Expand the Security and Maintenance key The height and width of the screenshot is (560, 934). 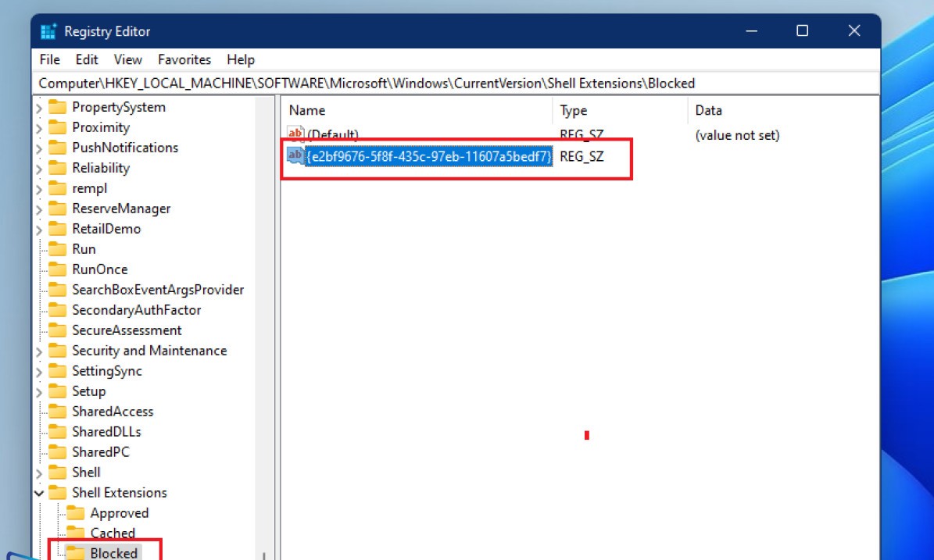[x=39, y=351]
